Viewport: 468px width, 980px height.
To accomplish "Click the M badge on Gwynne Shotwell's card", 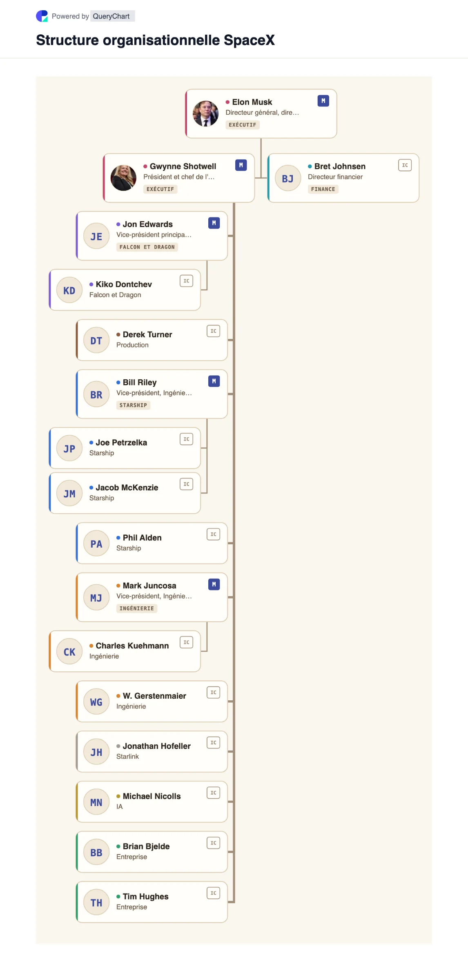I will pos(241,165).
